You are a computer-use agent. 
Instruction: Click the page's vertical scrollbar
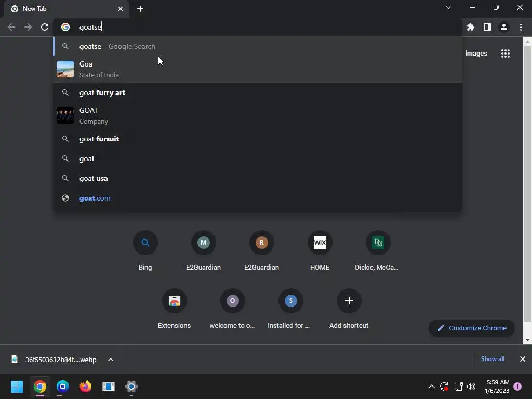pyautogui.click(x=527, y=183)
